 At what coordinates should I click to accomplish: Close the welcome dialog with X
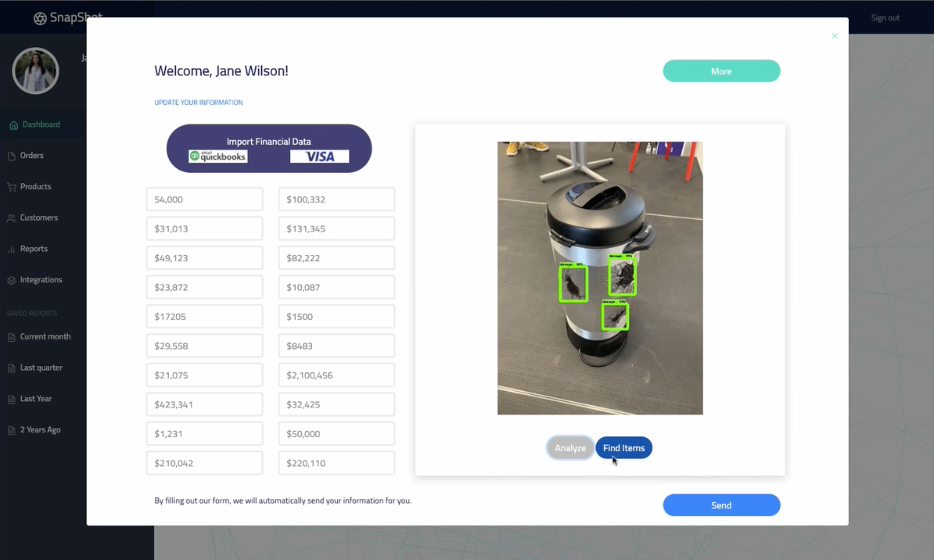pyautogui.click(x=835, y=36)
